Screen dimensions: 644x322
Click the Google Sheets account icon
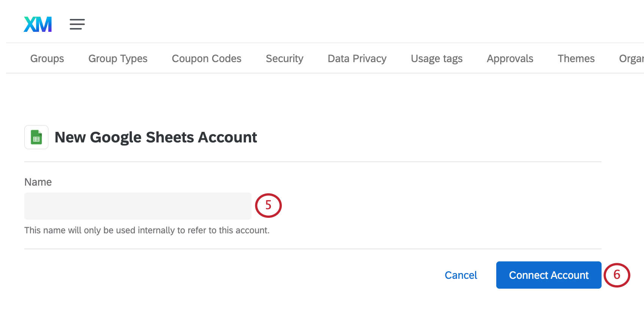point(36,137)
